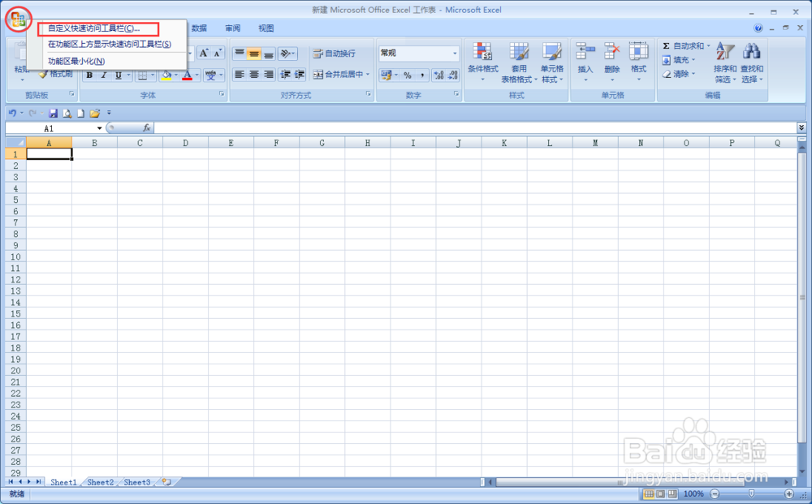This screenshot has height=504, width=812.
Task: Choose 在功能区上方显示快速访问工具栏(S)
Action: (110, 45)
